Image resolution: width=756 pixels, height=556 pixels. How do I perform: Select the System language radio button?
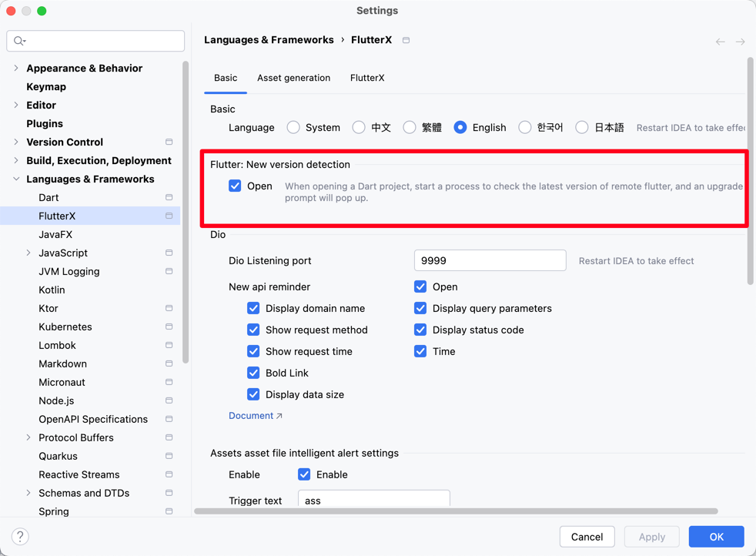click(293, 128)
